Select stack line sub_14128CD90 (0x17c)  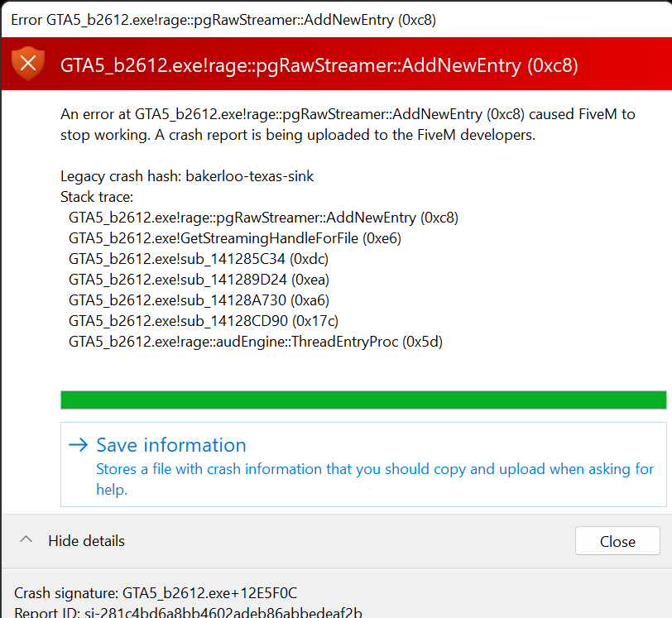tap(204, 321)
